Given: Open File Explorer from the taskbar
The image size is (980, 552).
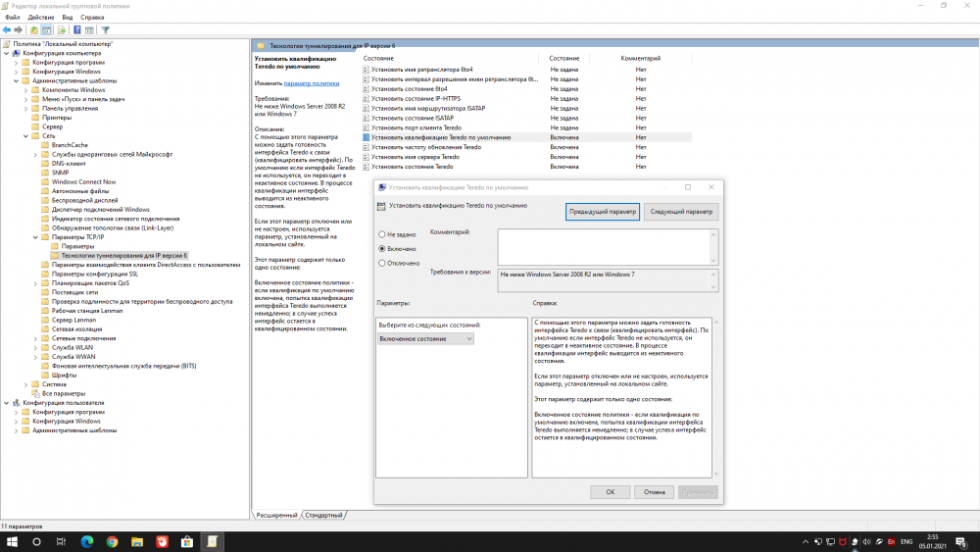Looking at the screenshot, I should tap(137, 542).
